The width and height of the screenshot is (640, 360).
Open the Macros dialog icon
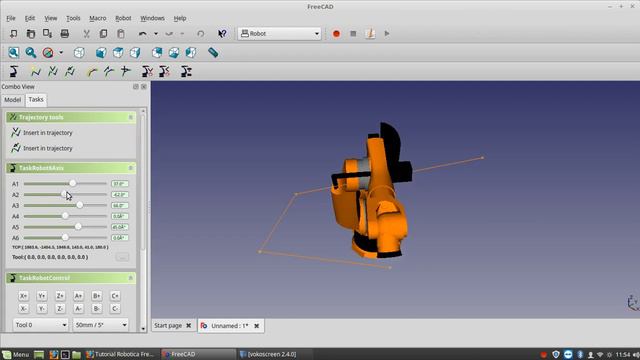(370, 33)
